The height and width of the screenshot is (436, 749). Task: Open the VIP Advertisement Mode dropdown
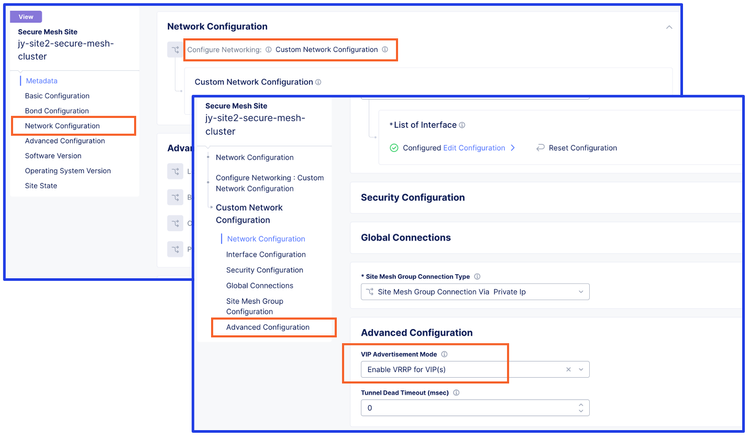click(581, 369)
